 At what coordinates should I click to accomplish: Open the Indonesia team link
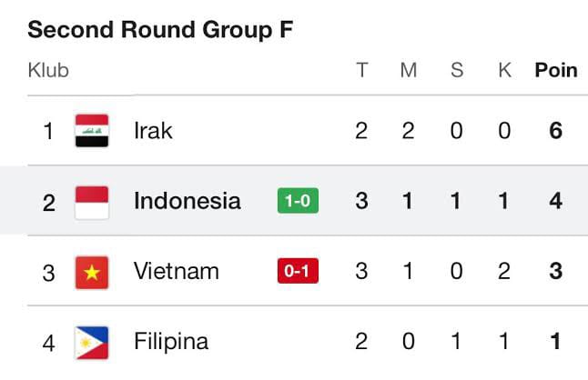[187, 201]
